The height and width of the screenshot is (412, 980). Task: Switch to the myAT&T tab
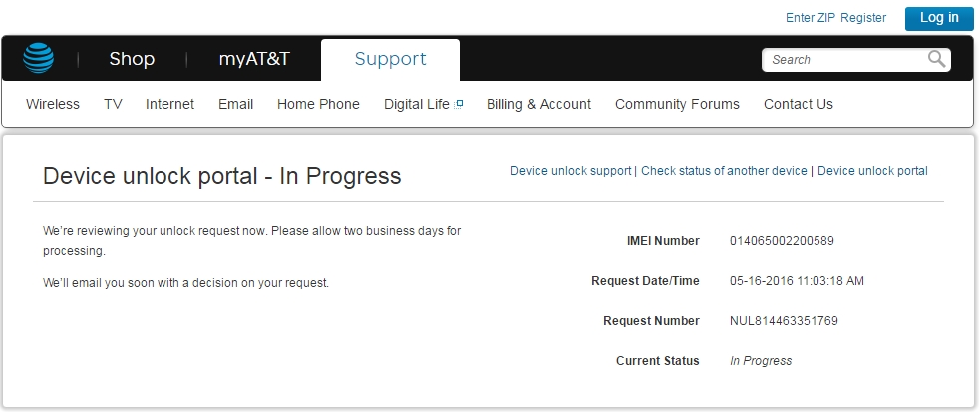click(x=254, y=59)
